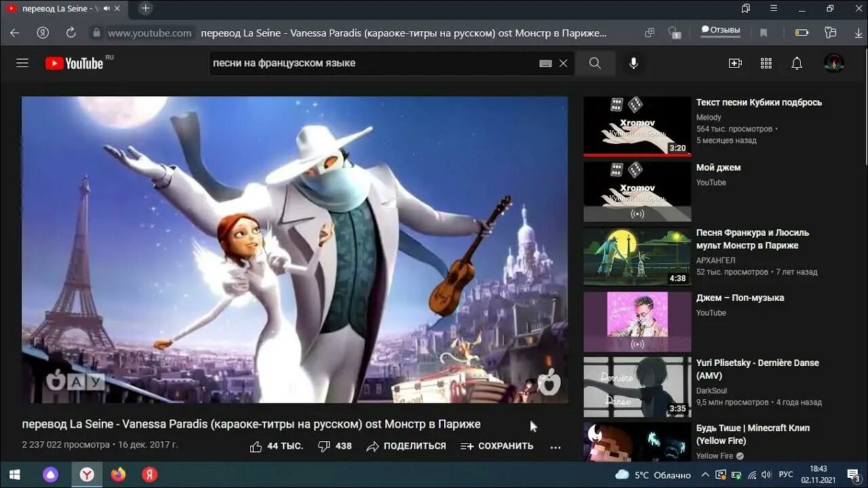Screen dimensions: 868x488
Task: Share the video via ПОДЕЛИТЬСЯ
Action: (x=406, y=446)
